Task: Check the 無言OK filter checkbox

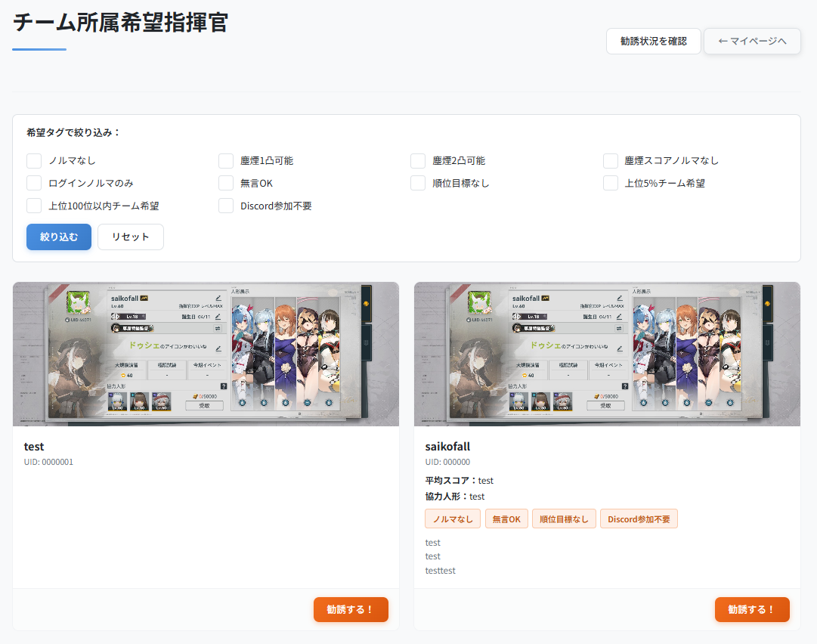Action: (x=226, y=183)
